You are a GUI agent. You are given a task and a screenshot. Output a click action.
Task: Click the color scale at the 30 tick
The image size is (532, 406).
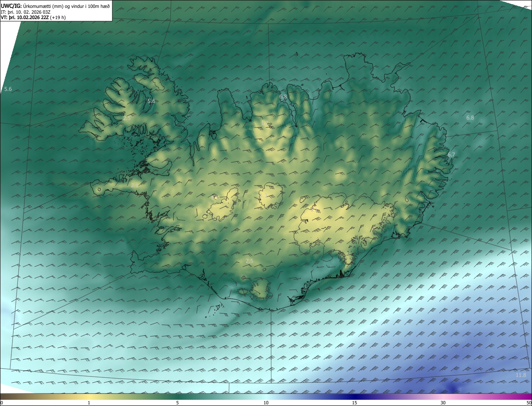point(443,396)
